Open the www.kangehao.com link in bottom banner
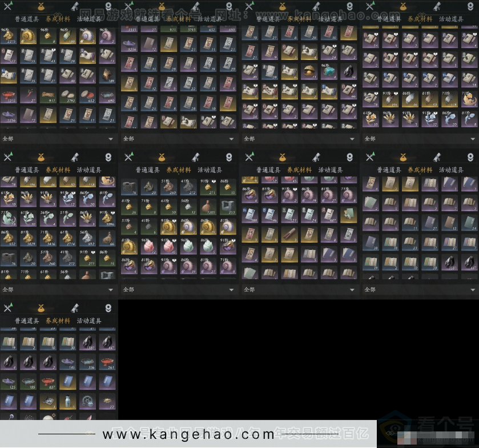The height and width of the screenshot is (448, 479). [x=188, y=435]
